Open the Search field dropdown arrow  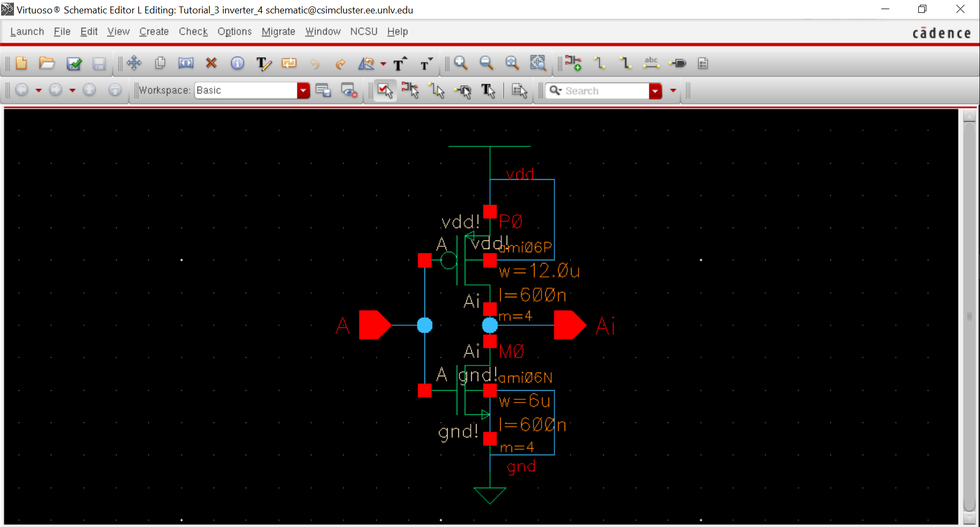click(x=655, y=91)
